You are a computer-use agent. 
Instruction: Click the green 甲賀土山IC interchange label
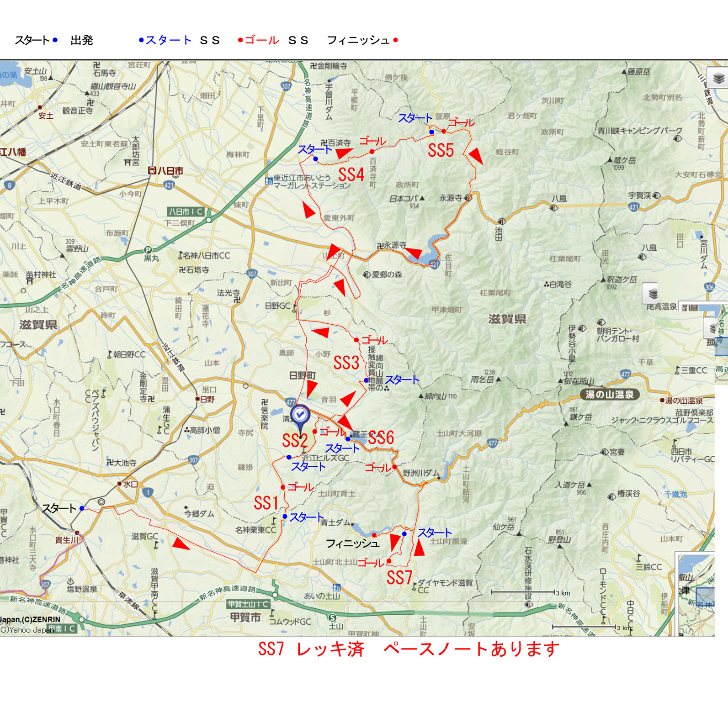point(249,604)
